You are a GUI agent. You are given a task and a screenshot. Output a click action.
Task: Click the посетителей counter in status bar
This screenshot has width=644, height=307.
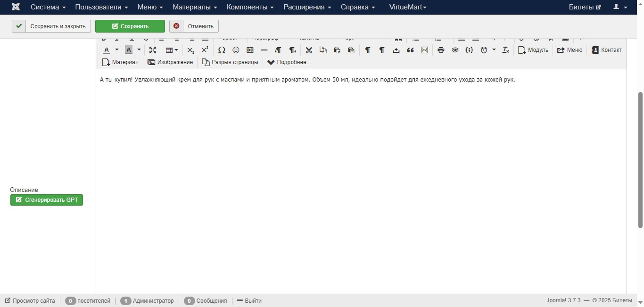click(88, 301)
